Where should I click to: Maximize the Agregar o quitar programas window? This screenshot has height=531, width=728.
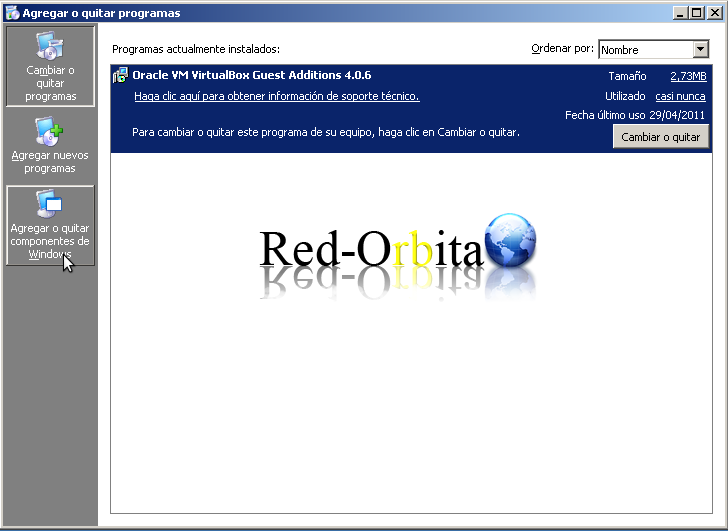click(x=697, y=13)
